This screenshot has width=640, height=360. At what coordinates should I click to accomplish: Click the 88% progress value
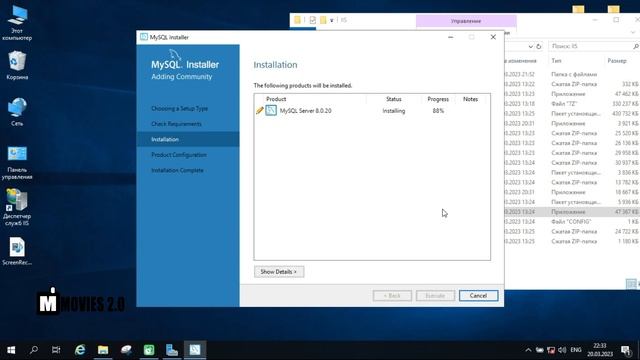tap(438, 111)
